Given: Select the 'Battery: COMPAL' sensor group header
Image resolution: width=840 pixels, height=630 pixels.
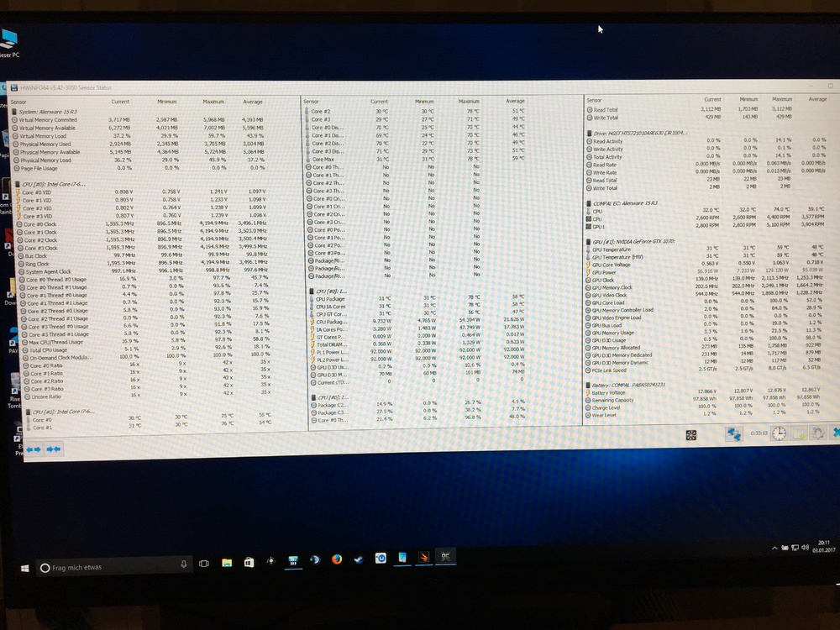Looking at the screenshot, I should tap(630, 383).
